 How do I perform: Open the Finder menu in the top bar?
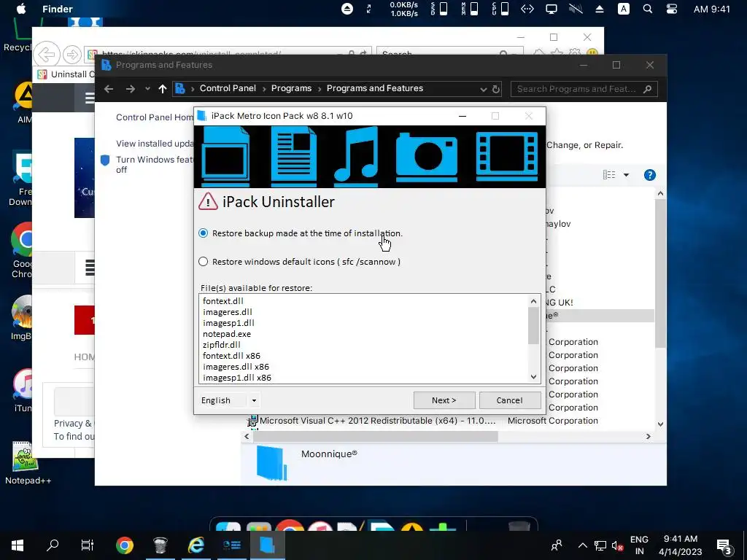57,9
